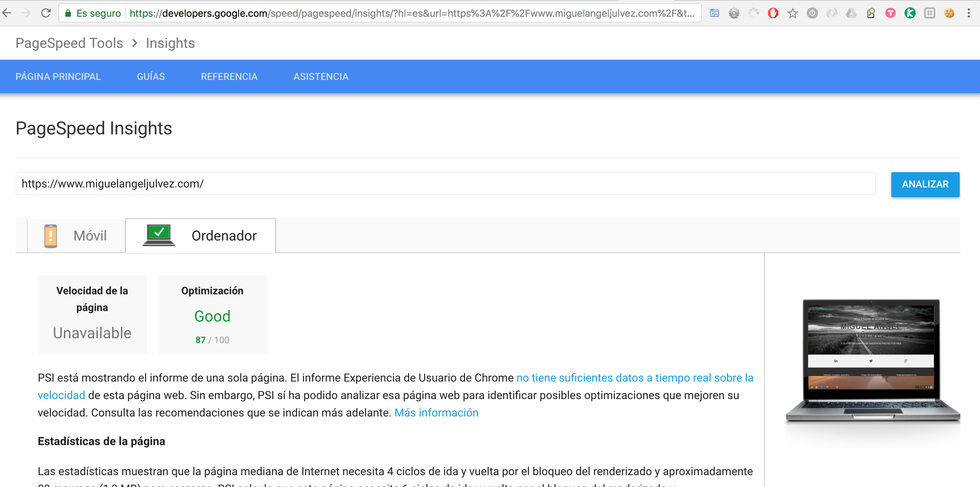Screen dimensions: 980x487
Task: Click the 'Unavailable' speed value
Action: pos(92,333)
